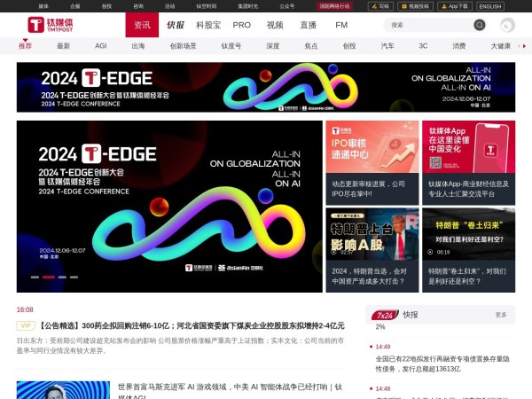532x399 pixels.
Task: Open the App下载 option
Action: (456, 5)
